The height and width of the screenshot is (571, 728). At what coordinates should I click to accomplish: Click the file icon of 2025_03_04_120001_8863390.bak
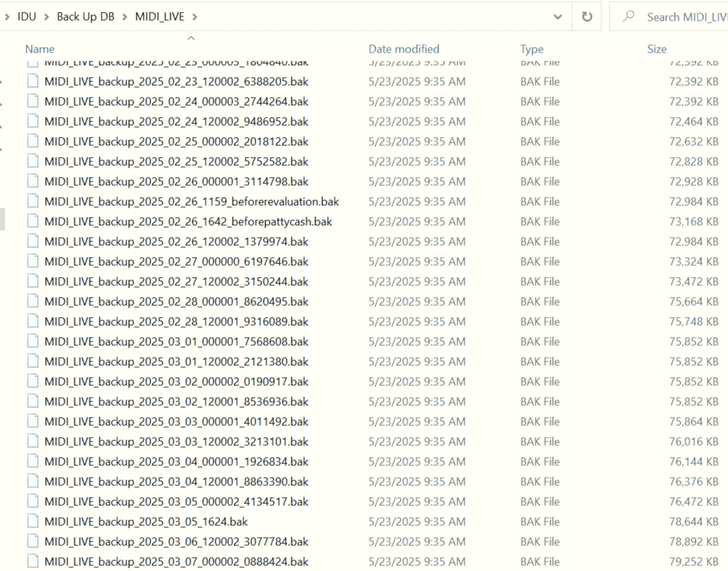33,481
